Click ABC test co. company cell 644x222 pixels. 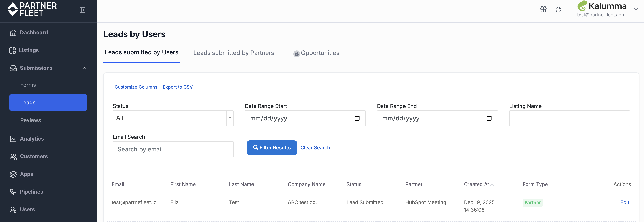click(302, 202)
